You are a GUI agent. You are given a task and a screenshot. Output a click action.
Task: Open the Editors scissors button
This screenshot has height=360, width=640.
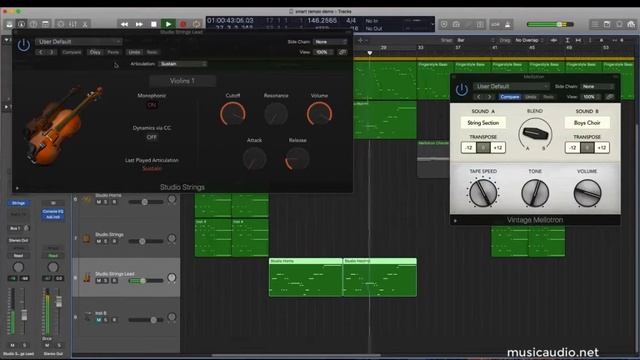85,24
